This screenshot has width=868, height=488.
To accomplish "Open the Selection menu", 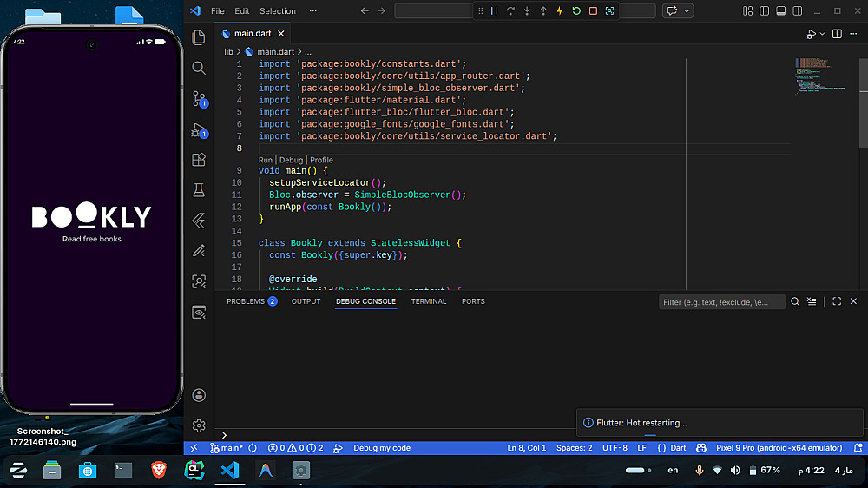I will [277, 11].
